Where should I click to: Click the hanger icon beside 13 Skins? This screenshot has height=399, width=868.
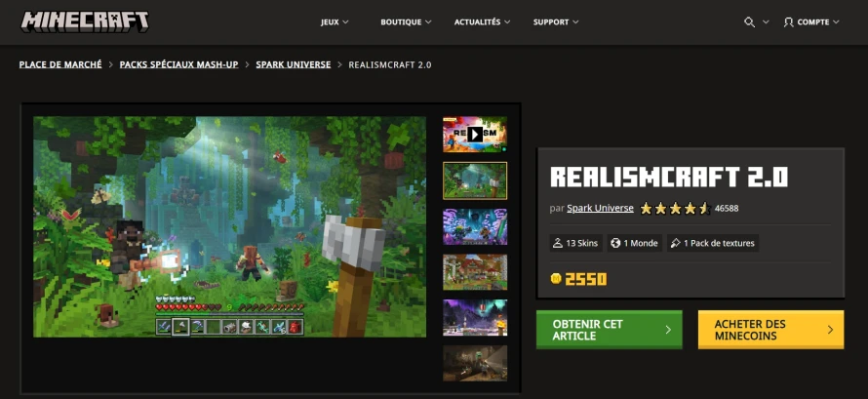(x=558, y=243)
